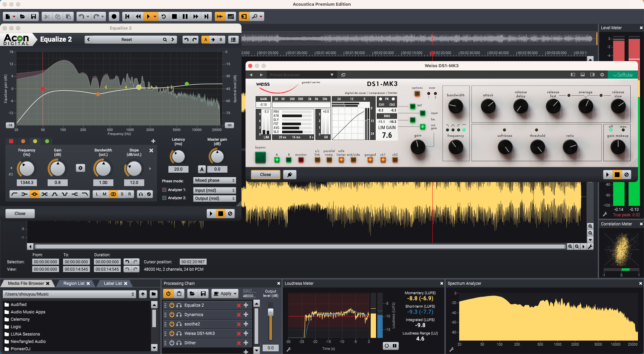Screen dimensions: 644x354
Task: Expand the undo history dropdown arrow
Action: coord(88,16)
